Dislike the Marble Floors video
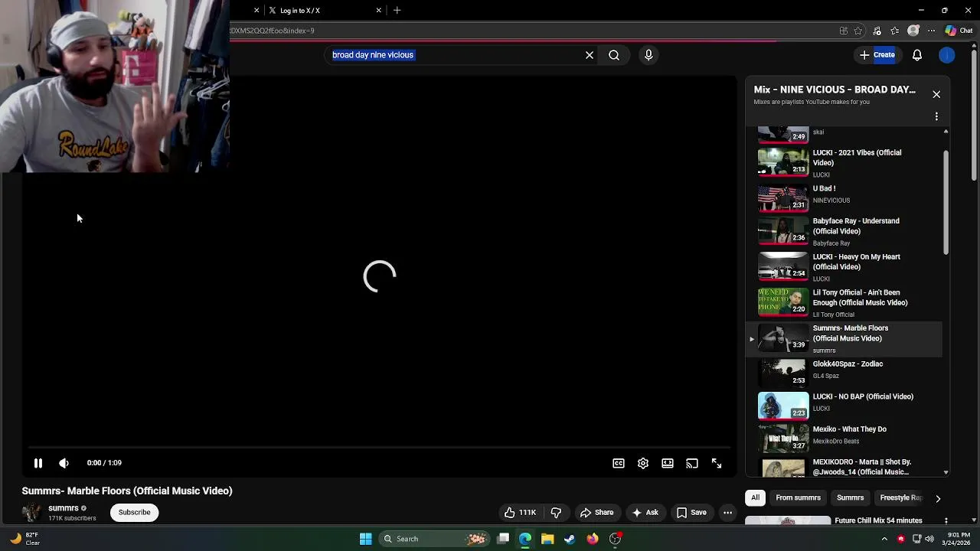The height and width of the screenshot is (551, 980). (x=557, y=513)
